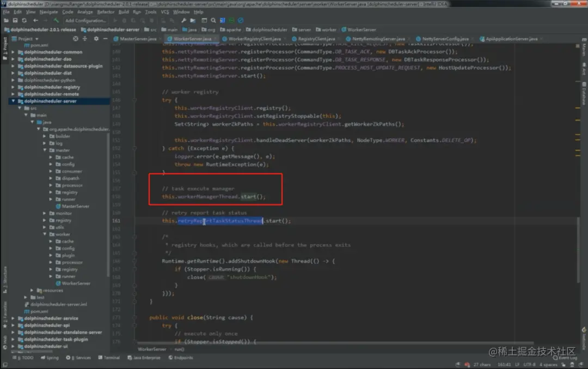Collapse the worker package folder
Image resolution: width=588 pixels, height=369 pixels.
(x=45, y=234)
